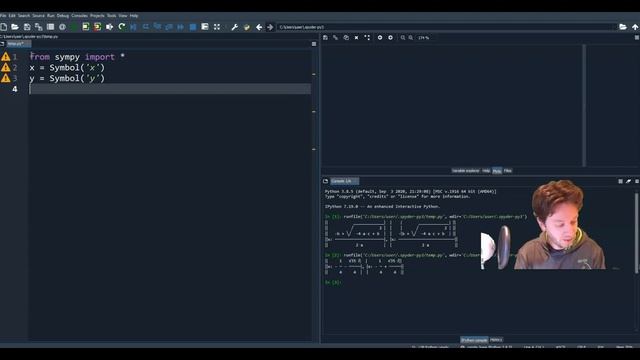Viewport: 640px width, 360px height.
Task: Save all files in the toolbar
Action: coord(38,27)
